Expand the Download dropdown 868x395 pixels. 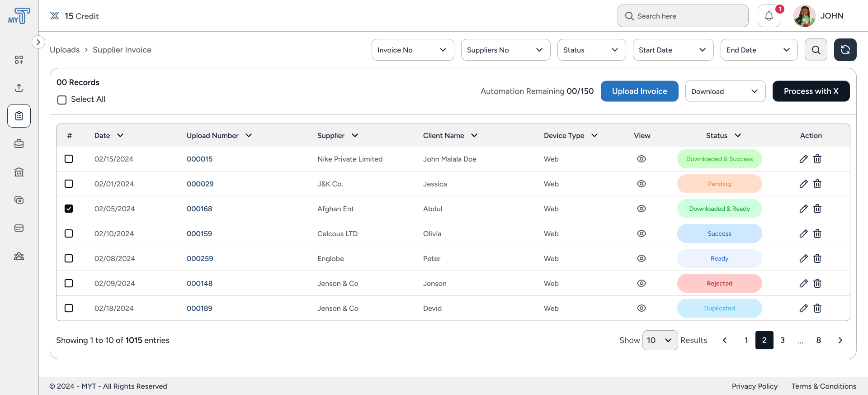point(725,91)
